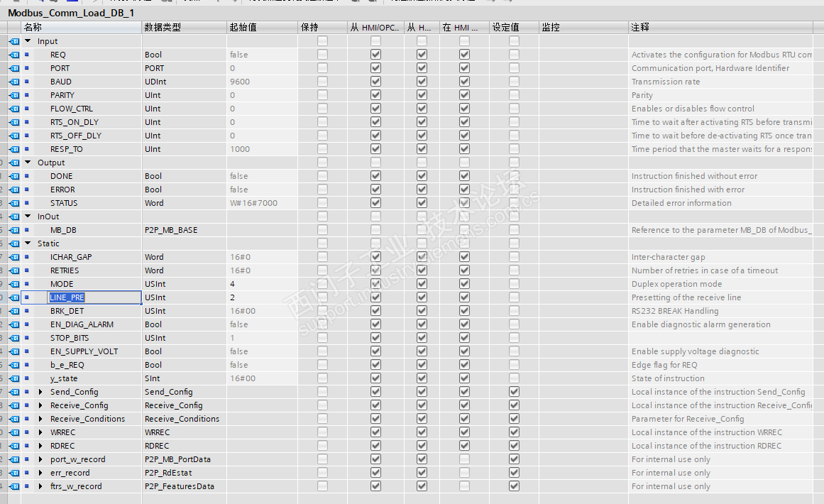Click the 数据类型 column header

[184, 27]
